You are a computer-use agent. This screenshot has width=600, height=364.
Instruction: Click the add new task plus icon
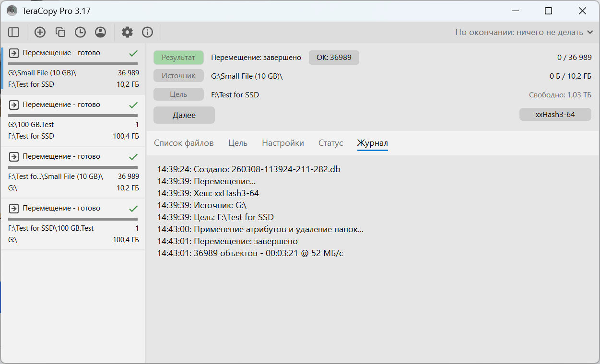(x=40, y=32)
